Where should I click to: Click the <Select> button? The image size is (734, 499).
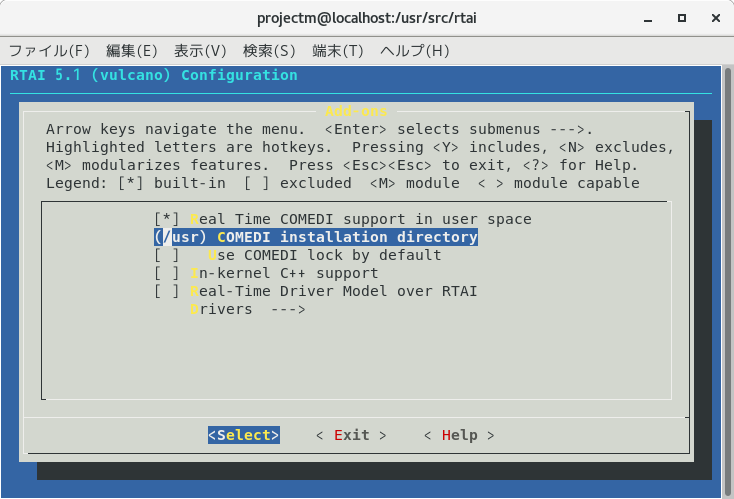point(244,435)
